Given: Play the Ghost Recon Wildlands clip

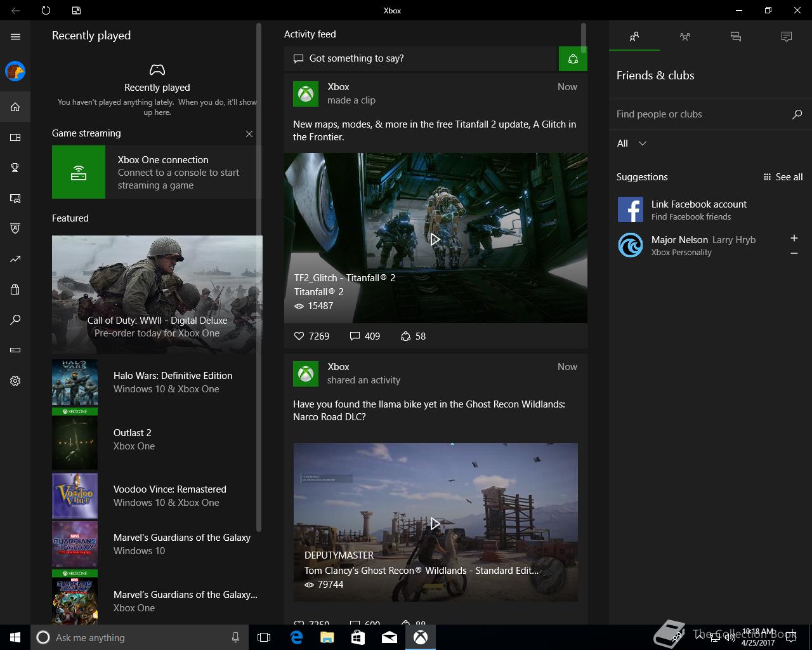Looking at the screenshot, I should pyautogui.click(x=435, y=524).
